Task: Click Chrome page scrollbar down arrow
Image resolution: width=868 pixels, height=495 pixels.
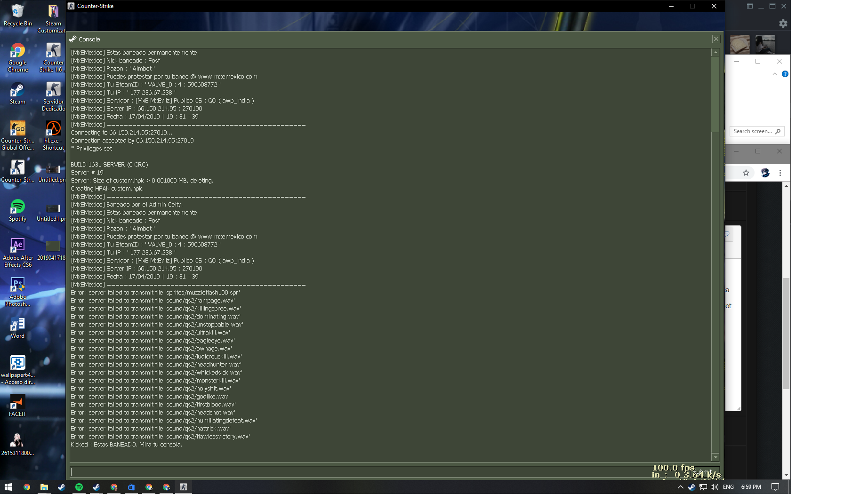Action: (x=786, y=475)
